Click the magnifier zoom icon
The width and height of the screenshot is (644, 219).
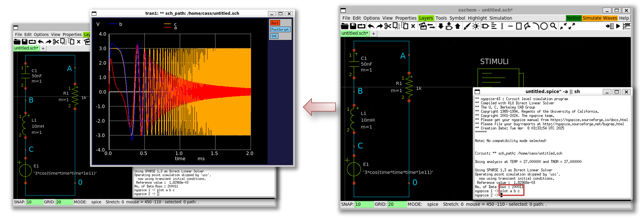[x=553, y=26]
